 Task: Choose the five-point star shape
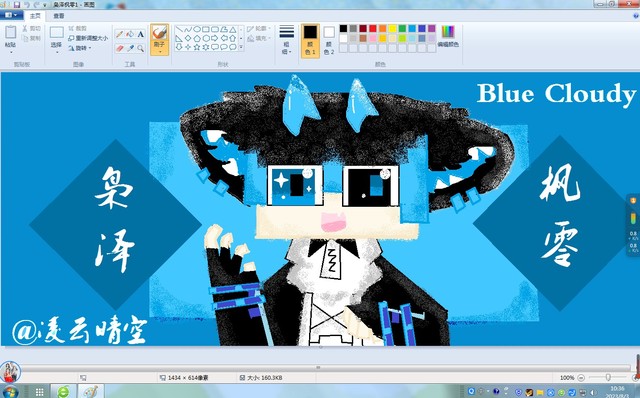point(197,47)
